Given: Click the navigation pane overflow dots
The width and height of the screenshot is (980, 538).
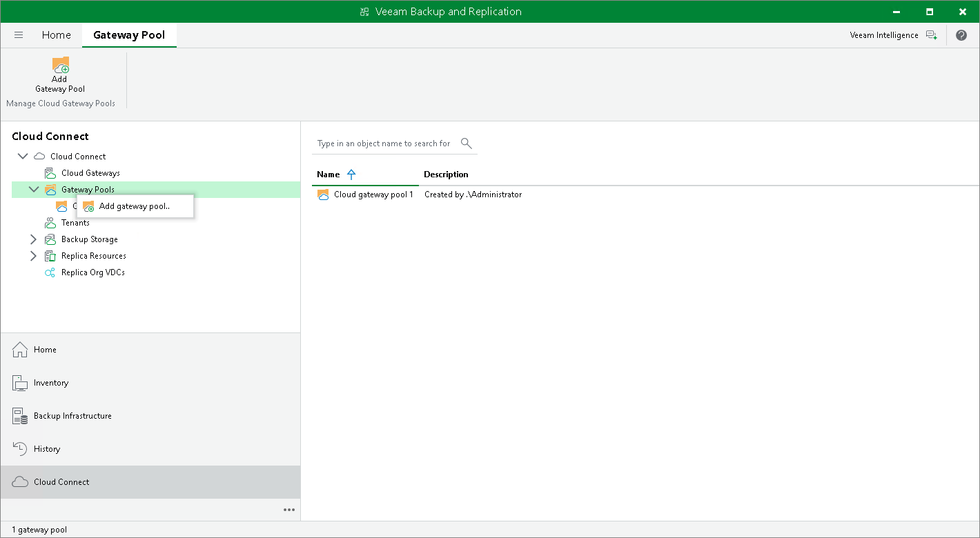Looking at the screenshot, I should click(289, 510).
